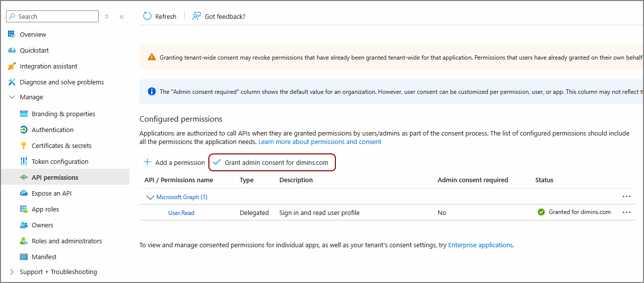Open the User.Read permission link
This screenshot has height=283, width=644.
181,212
